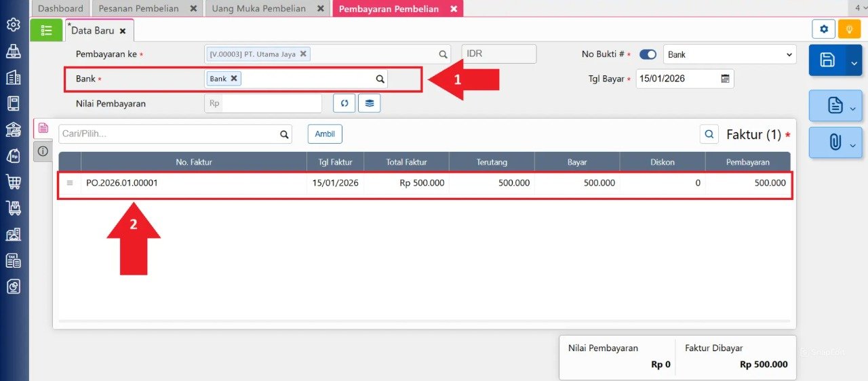Screen dimensions: 868x381
Task: Click the Ambil button
Action: click(325, 134)
